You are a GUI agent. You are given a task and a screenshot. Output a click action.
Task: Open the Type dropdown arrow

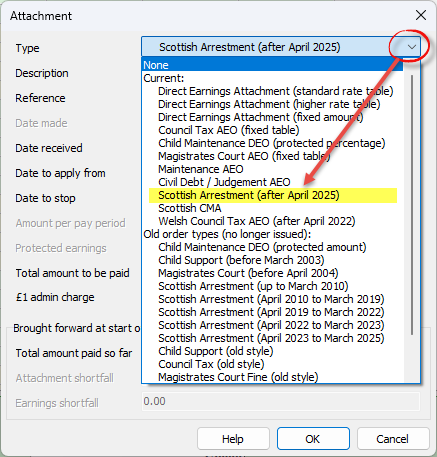click(x=412, y=47)
